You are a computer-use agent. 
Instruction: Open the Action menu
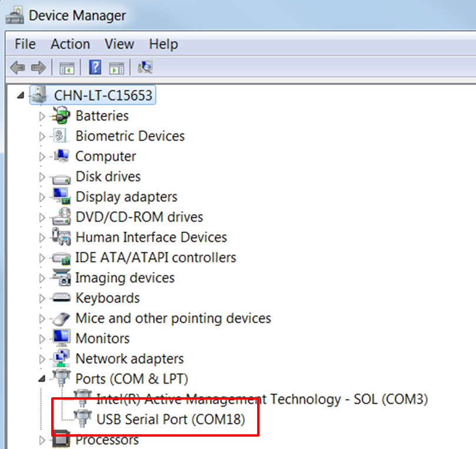pyautogui.click(x=70, y=44)
